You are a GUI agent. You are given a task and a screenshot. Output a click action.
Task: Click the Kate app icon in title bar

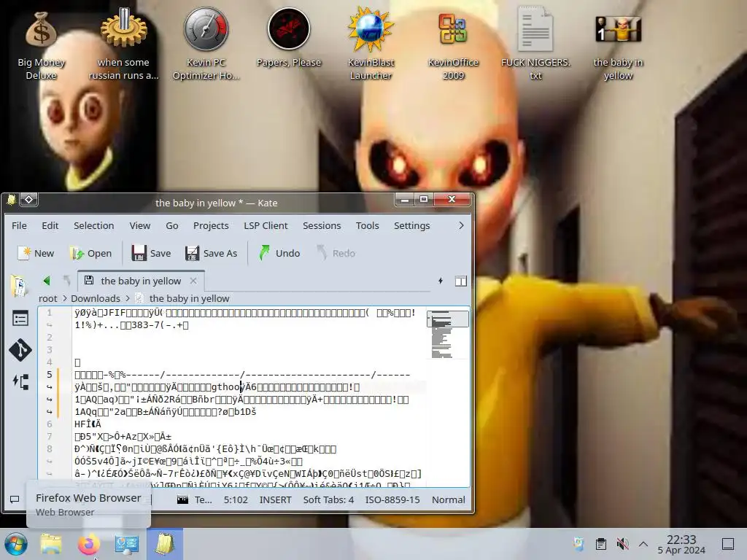(x=10, y=200)
